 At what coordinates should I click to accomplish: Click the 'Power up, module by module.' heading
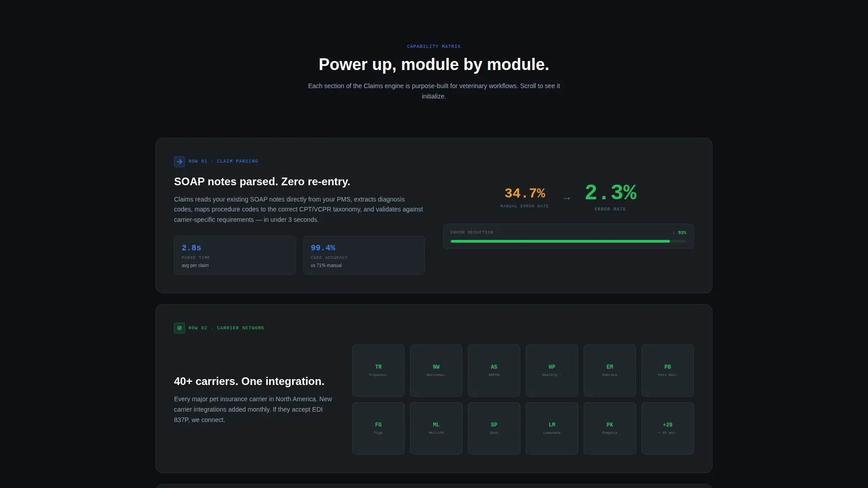coord(434,65)
